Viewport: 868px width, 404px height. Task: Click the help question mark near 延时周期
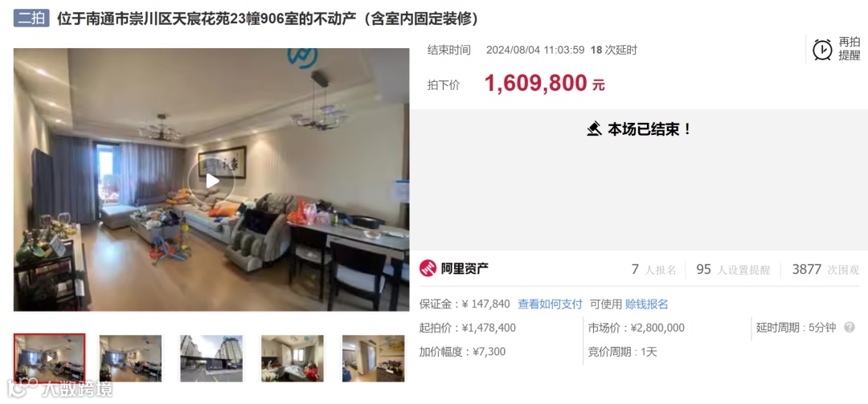pos(850,327)
